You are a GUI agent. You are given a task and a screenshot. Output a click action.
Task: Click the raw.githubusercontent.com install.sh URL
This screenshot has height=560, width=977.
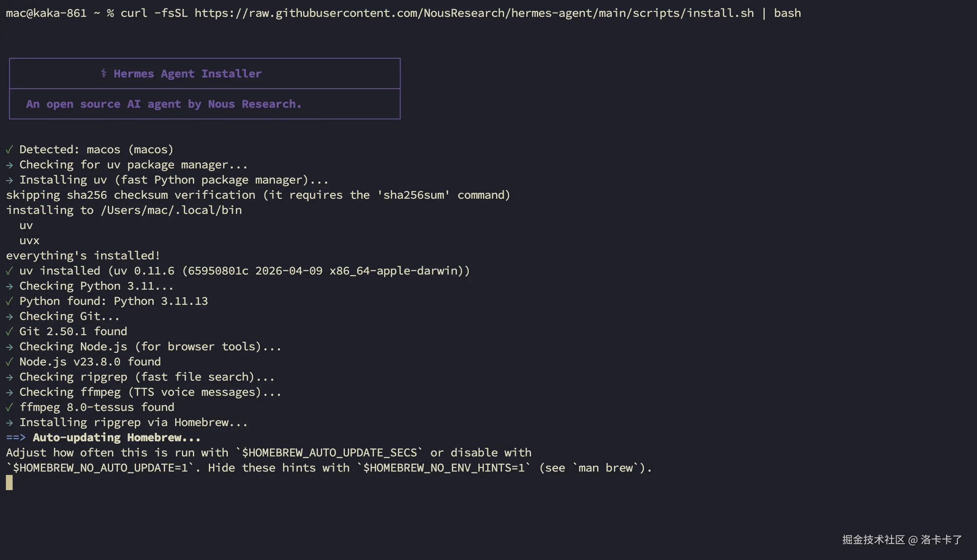(x=474, y=13)
